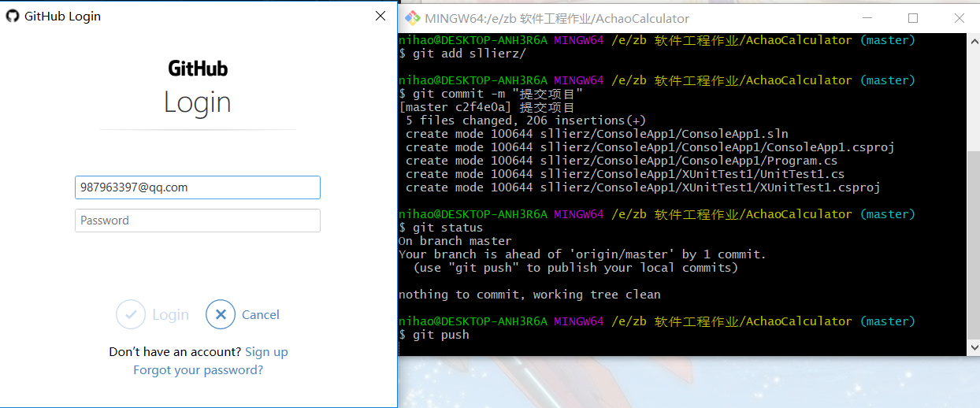Click the Login checkmark button

pyautogui.click(x=153, y=314)
